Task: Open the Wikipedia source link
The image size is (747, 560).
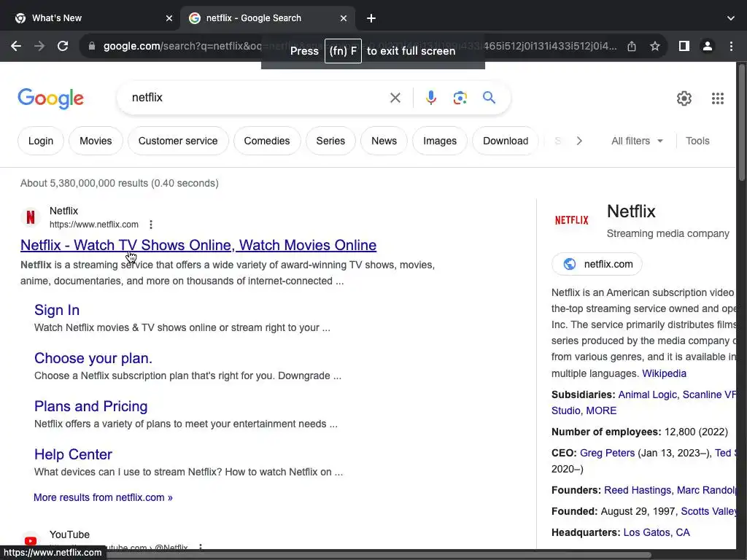Action: tap(664, 373)
